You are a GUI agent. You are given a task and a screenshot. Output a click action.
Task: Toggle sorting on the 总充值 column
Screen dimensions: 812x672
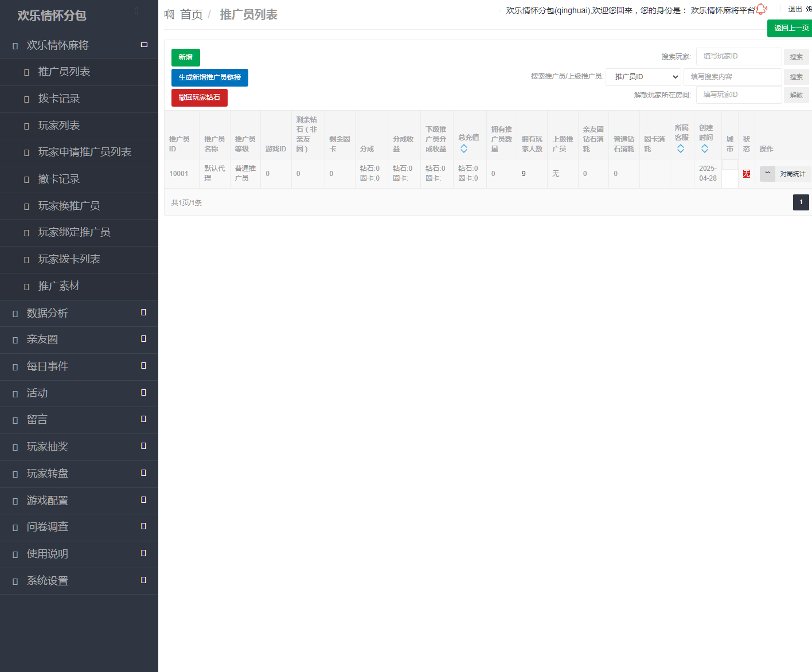point(463,147)
